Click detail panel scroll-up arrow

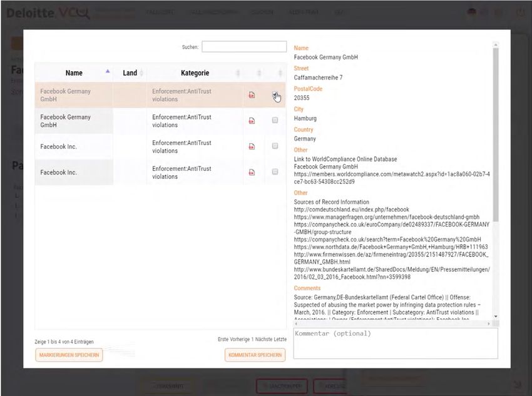[x=496, y=45]
